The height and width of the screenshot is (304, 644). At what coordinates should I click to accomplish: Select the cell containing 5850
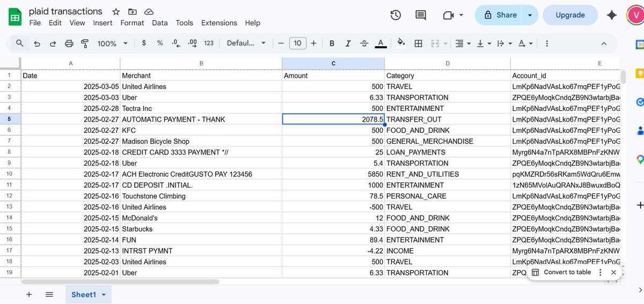(333, 174)
